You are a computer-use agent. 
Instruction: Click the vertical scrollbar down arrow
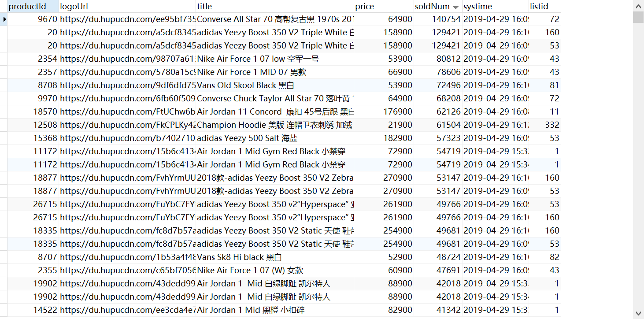click(x=638, y=313)
